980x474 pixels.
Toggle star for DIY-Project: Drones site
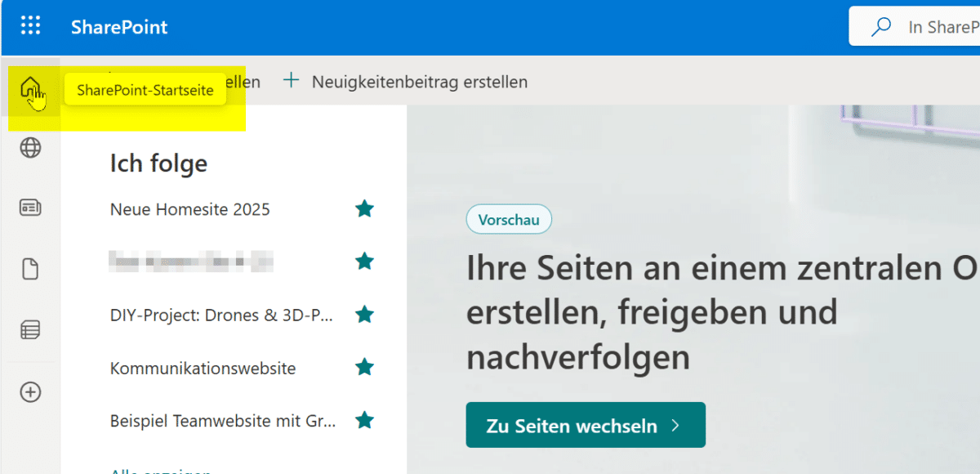coord(364,315)
